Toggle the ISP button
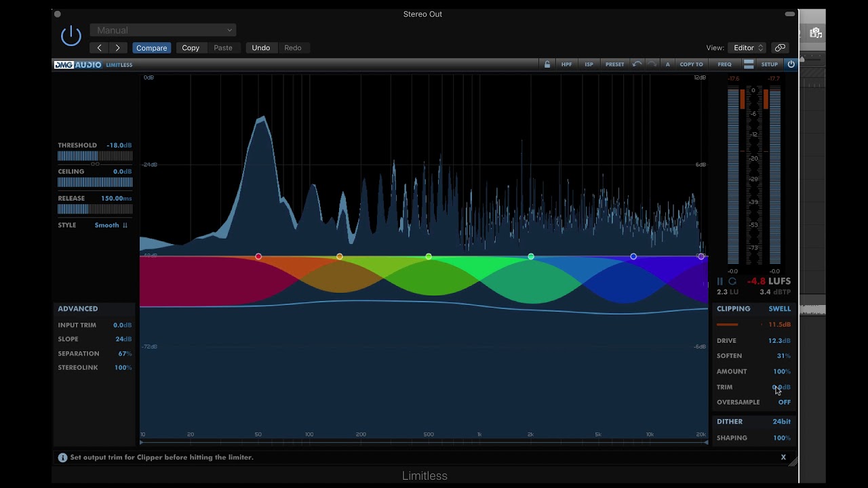Viewport: 868px width, 488px height. [x=589, y=64]
